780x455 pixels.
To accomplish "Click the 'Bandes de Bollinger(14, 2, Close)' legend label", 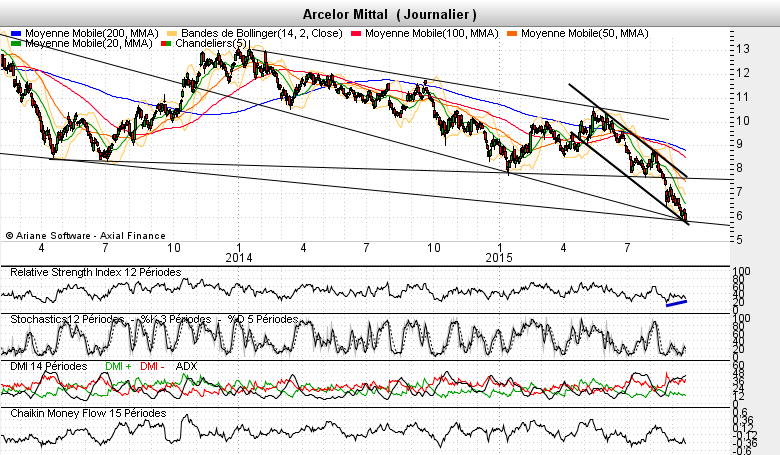I will (262, 33).
